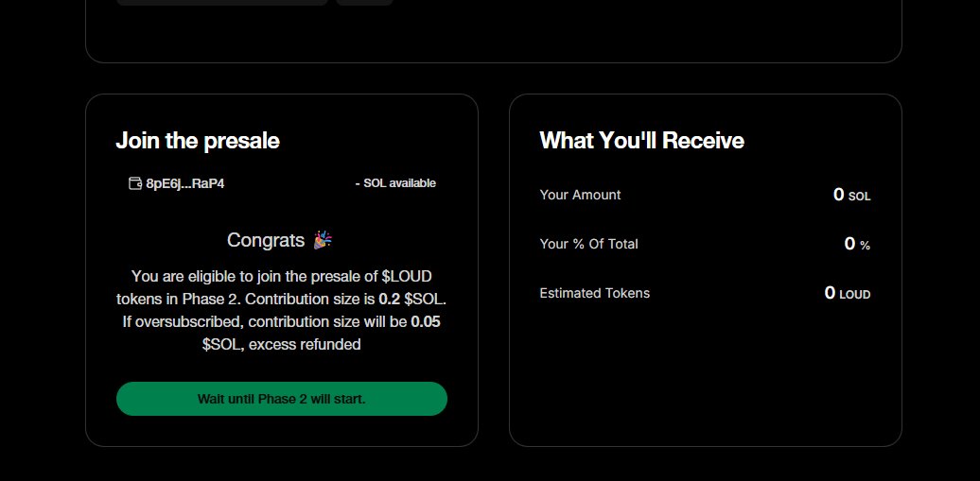Click the wallet address 8pE6j...RaP4
This screenshot has height=481, width=980.
click(185, 183)
